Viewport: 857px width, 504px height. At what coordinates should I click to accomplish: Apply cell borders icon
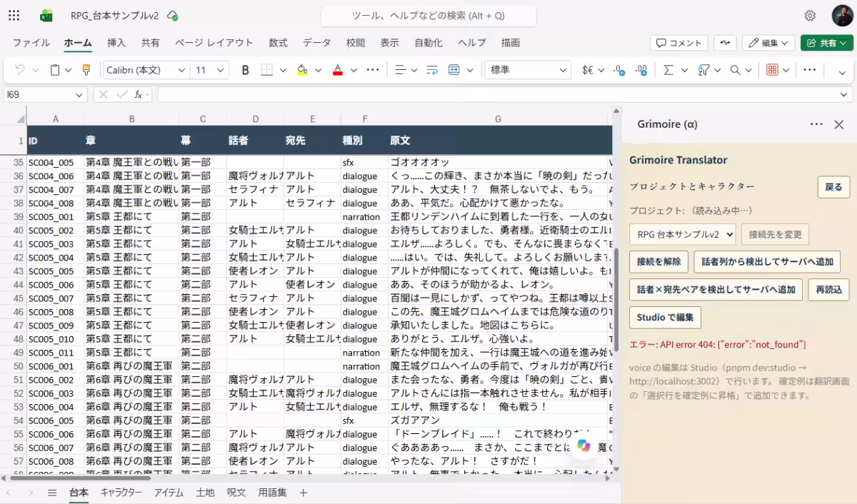click(266, 70)
